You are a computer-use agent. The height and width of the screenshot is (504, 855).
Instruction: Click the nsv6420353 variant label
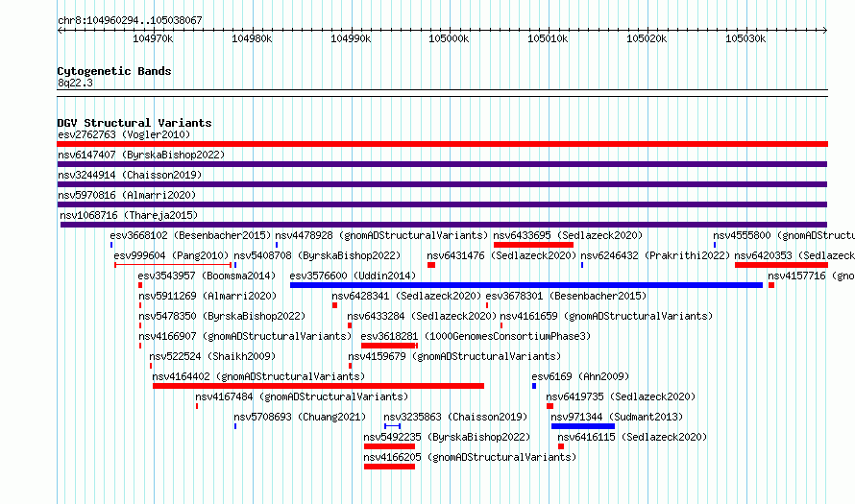pos(794,255)
